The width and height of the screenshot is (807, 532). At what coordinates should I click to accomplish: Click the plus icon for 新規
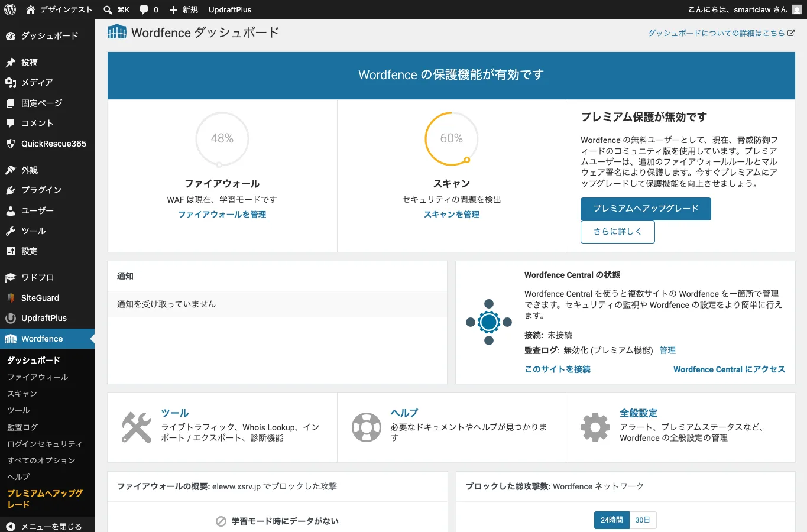(173, 9)
